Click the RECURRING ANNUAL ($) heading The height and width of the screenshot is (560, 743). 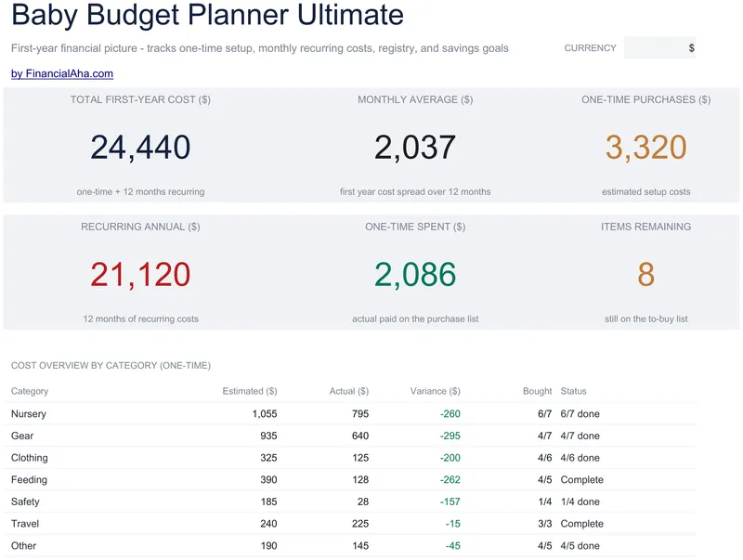click(141, 227)
